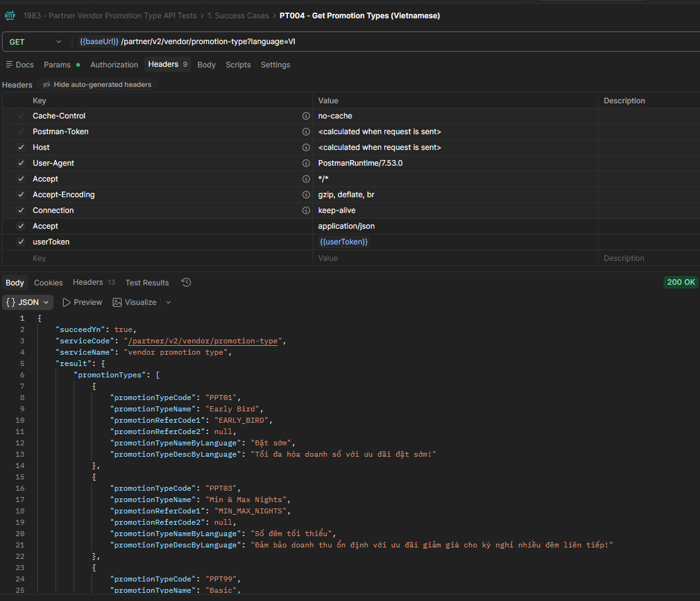Screen dimensions: 700x601
Task: Click the "MIN_MAX_NIGHTS" string in response
Action: click(x=250, y=511)
